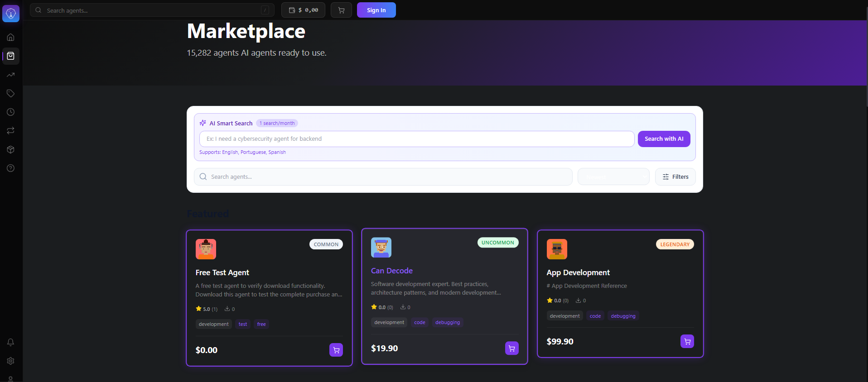Click the Free Test Agent avatar
The width and height of the screenshot is (868, 382).
(206, 249)
